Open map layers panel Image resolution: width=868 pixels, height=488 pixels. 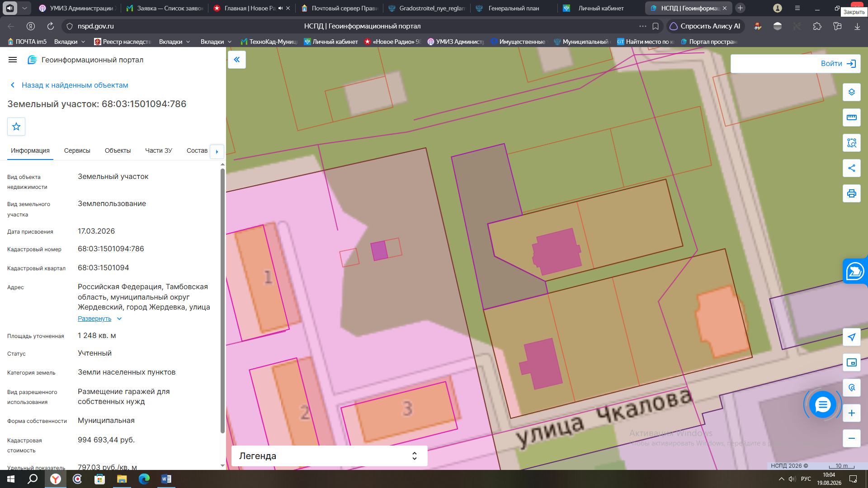852,92
